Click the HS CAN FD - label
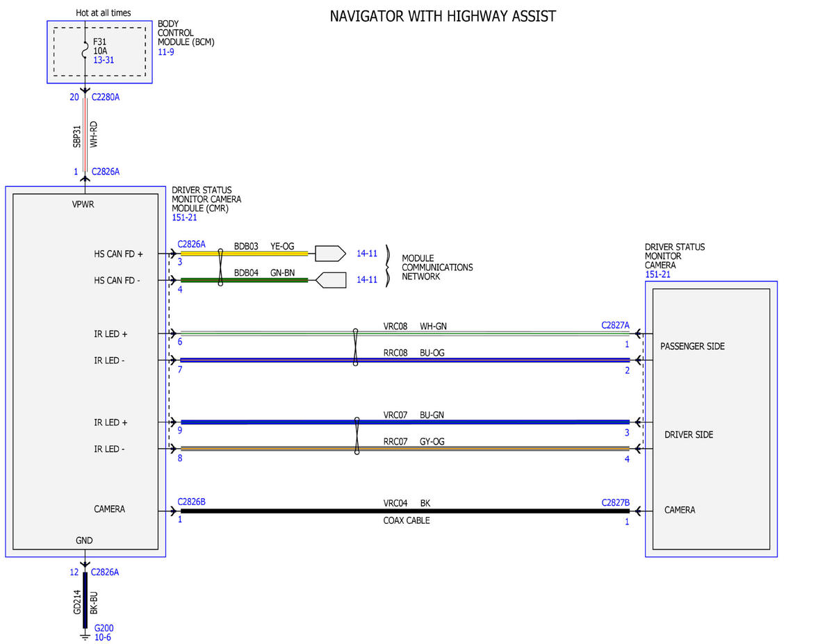This screenshot has width=834, height=644. 117,281
